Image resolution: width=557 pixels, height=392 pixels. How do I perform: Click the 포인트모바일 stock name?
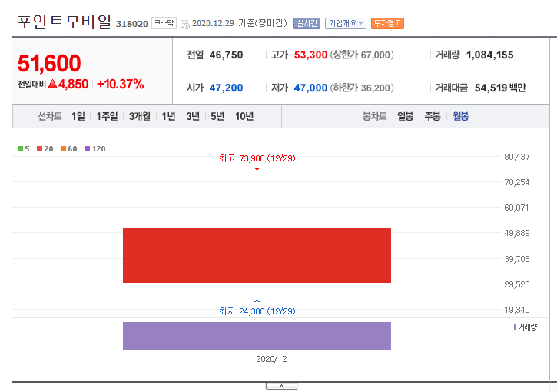click(x=65, y=22)
